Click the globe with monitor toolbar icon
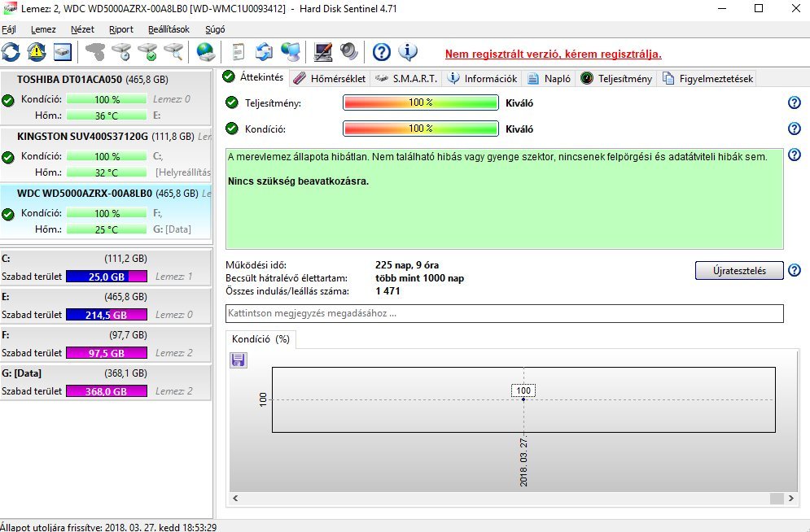This screenshot has width=810, height=532. coord(291,51)
